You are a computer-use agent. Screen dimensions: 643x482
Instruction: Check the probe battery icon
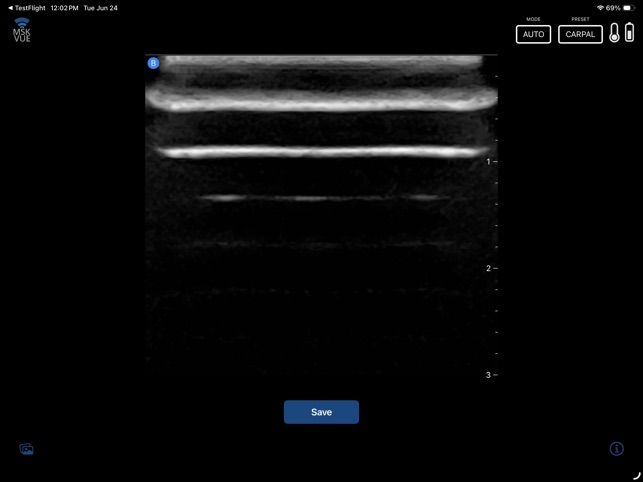629,32
